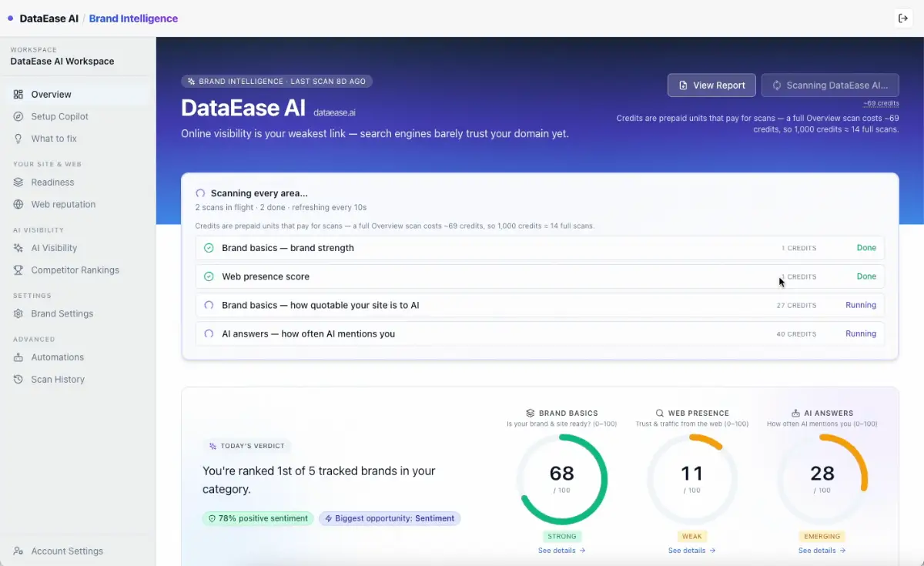924x566 pixels.
Task: Click the green check icon for Web presence score
Action: point(209,276)
